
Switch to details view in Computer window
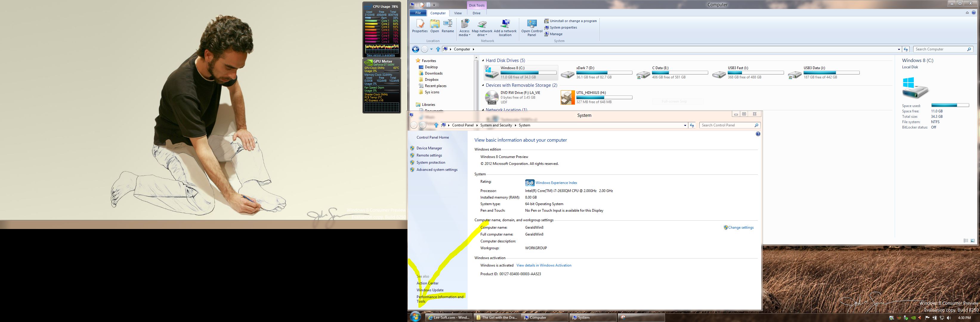tap(966, 240)
